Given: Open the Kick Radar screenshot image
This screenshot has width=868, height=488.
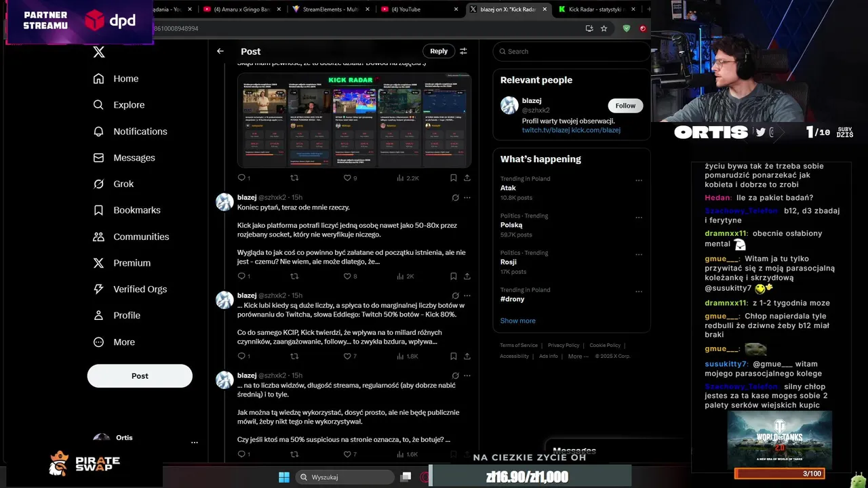Looking at the screenshot, I should tap(354, 121).
